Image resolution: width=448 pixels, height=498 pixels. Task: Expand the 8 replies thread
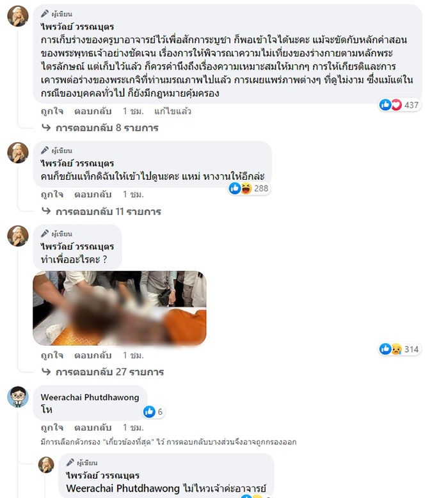pos(100,127)
